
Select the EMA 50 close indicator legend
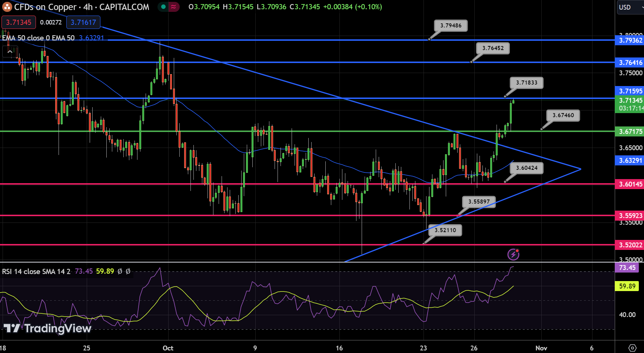(x=39, y=38)
